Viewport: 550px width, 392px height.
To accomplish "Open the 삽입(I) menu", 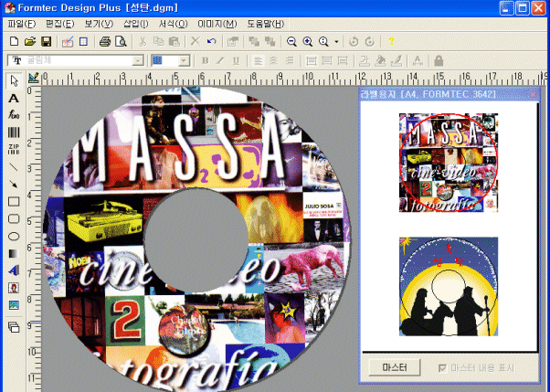I will pyautogui.click(x=135, y=24).
